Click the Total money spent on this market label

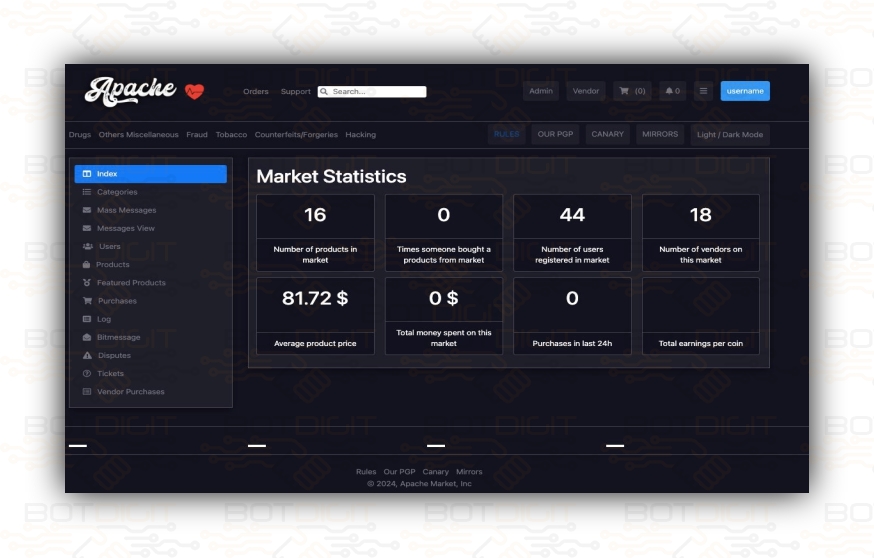444,338
